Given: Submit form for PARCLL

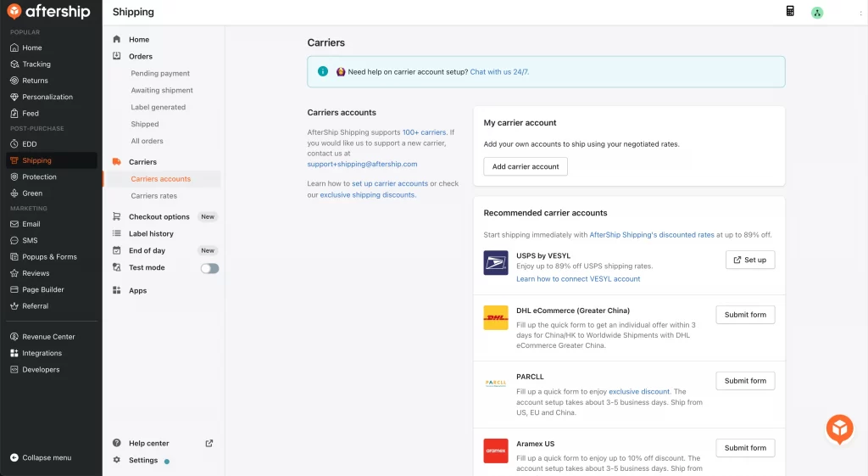Looking at the screenshot, I should 745,381.
